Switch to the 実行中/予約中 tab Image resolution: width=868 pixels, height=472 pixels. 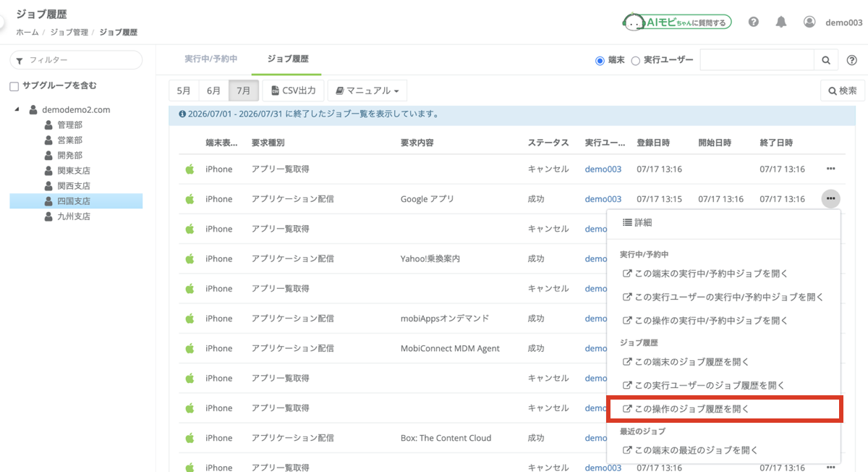(x=210, y=59)
